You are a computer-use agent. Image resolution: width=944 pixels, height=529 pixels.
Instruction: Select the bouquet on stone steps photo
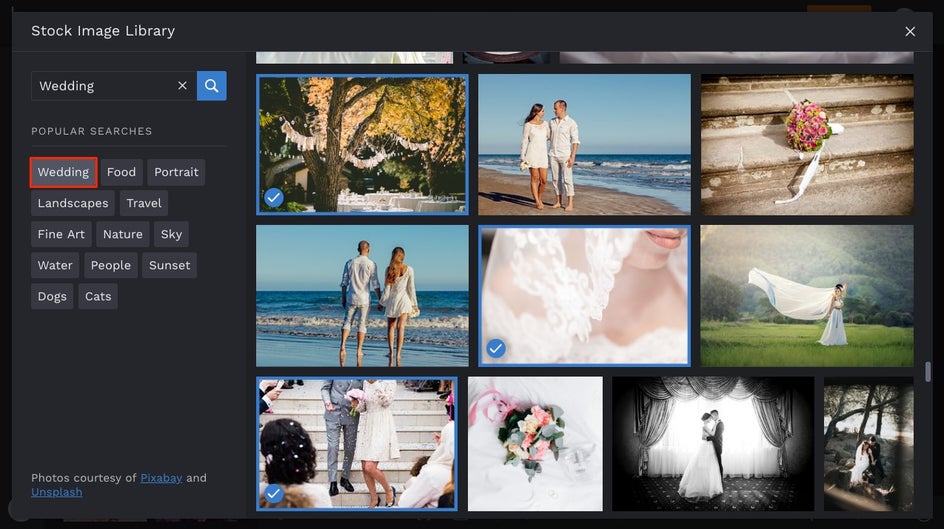pos(807,144)
